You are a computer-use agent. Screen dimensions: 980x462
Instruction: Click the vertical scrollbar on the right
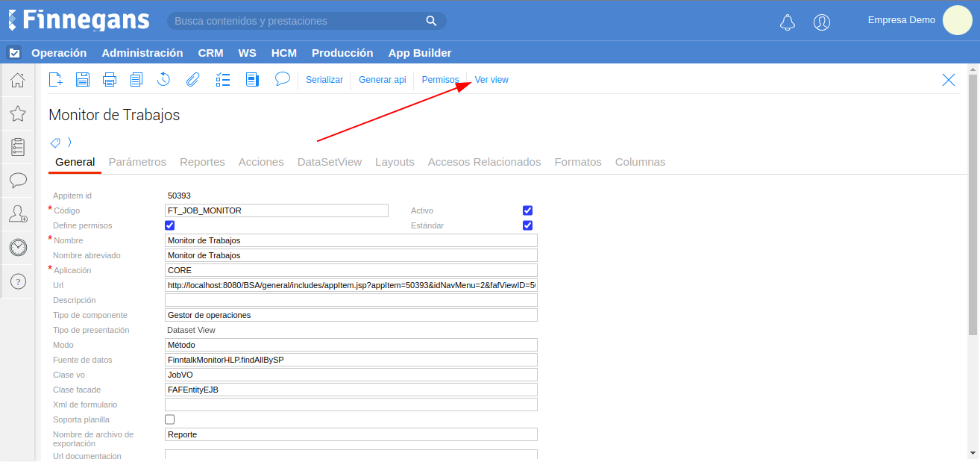click(x=973, y=209)
